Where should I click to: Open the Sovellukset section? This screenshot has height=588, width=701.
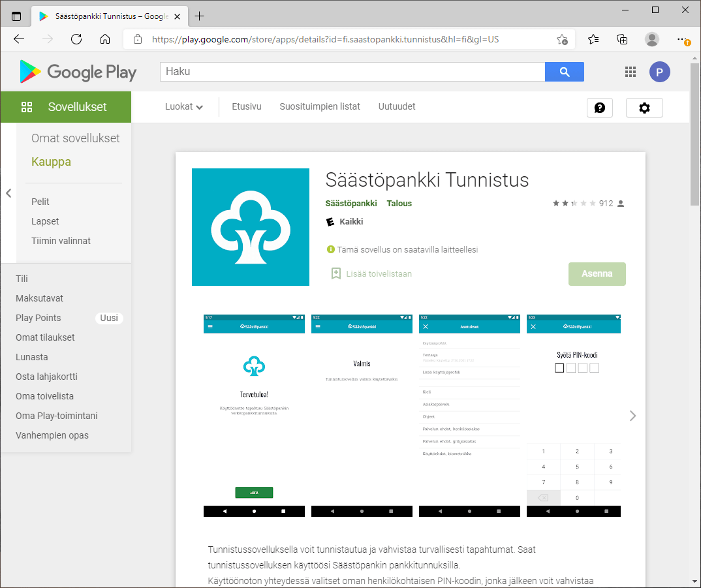(66, 107)
